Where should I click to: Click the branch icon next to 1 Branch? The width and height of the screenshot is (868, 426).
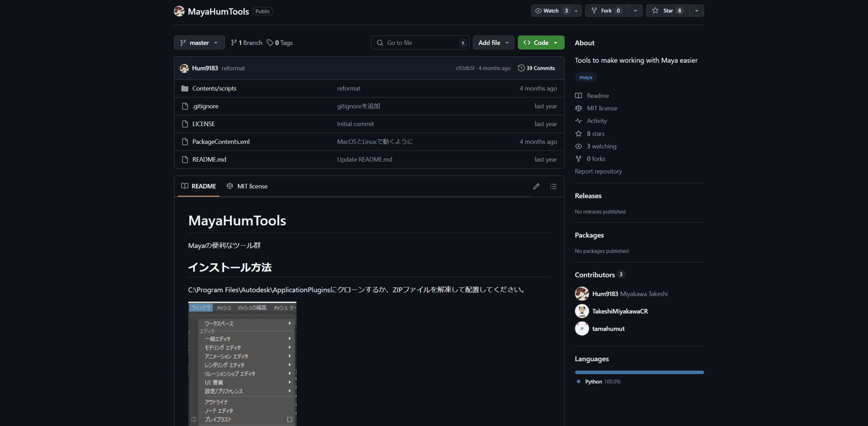click(234, 43)
